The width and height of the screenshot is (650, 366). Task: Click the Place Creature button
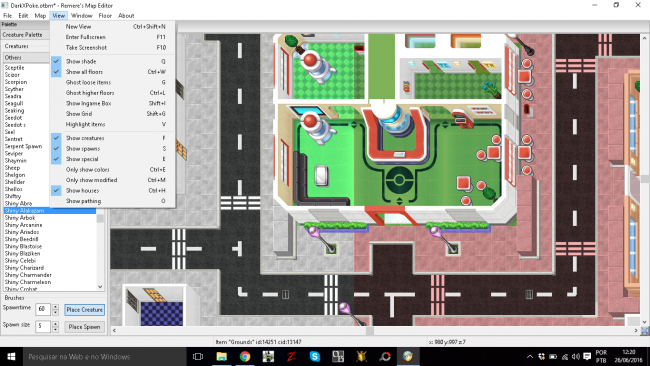pos(85,310)
